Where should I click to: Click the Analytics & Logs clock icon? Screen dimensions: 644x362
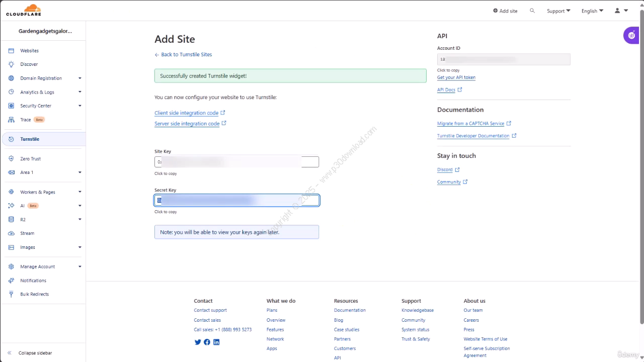coord(11,92)
